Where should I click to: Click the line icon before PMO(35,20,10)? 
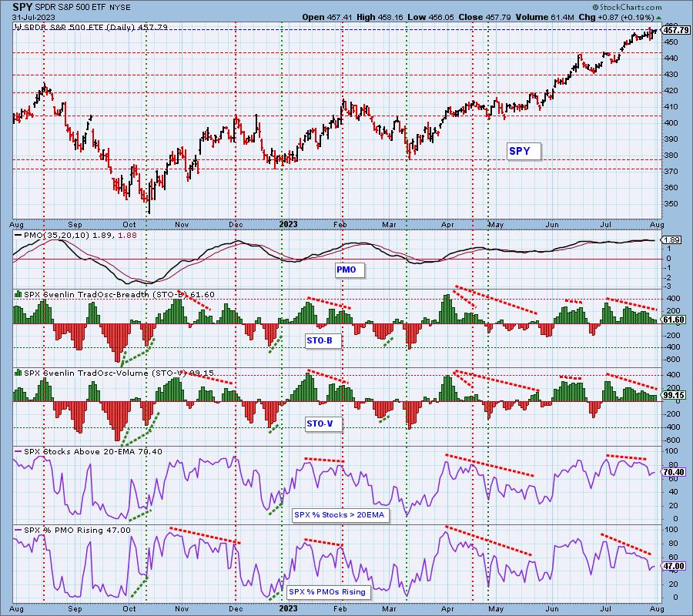tap(18, 236)
